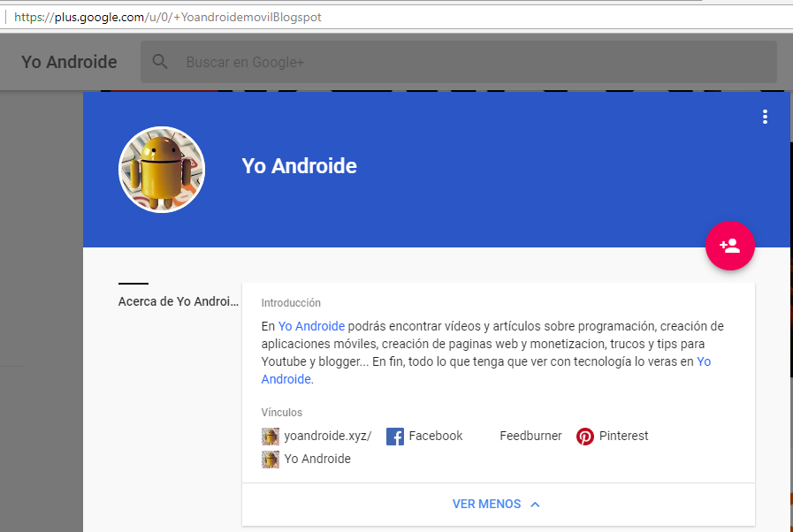Click the browser address bar URL
Image resolution: width=793 pixels, height=532 pixels.
(x=168, y=17)
